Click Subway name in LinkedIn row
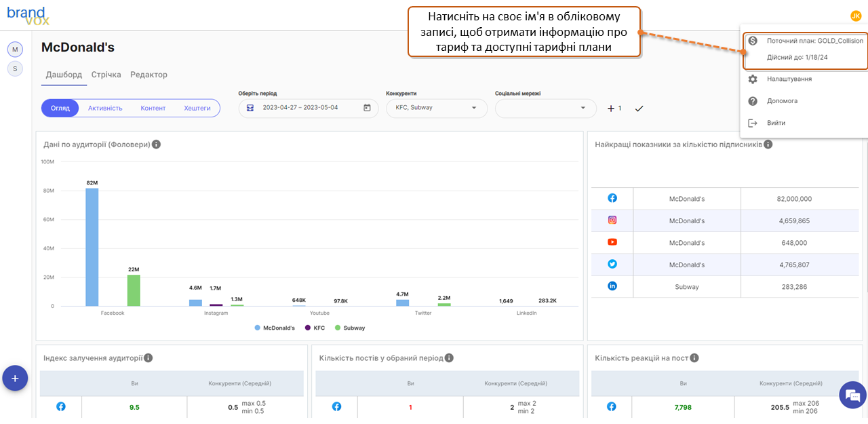The width and height of the screenshot is (868, 424). point(687,287)
